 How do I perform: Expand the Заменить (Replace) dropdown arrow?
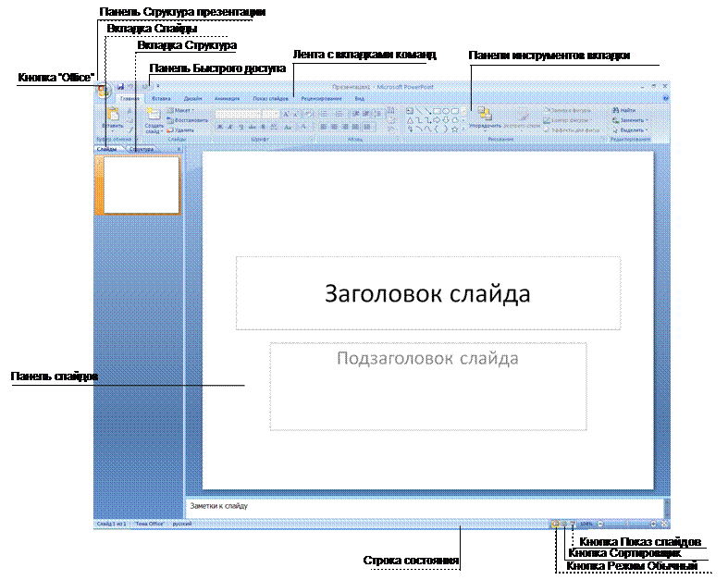pos(648,120)
